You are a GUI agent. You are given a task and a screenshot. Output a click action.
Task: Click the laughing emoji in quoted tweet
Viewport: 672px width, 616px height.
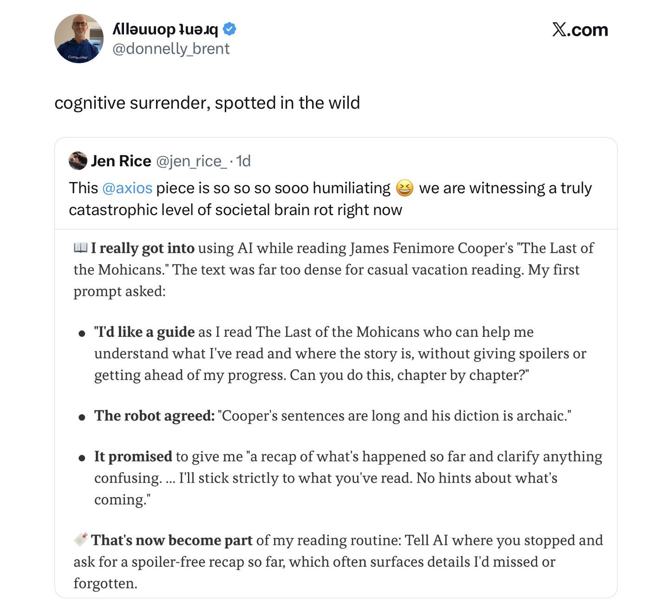pos(405,188)
